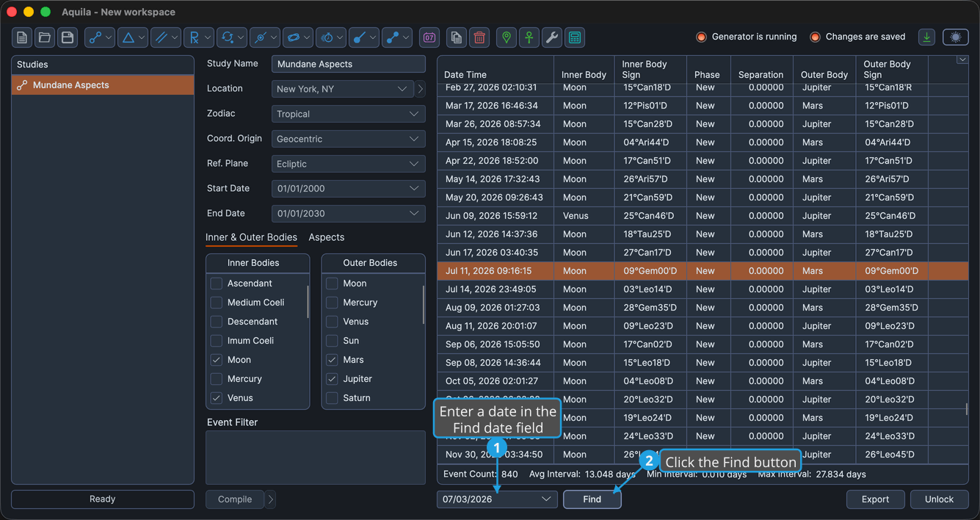The width and height of the screenshot is (980, 520).
Task: Click the Find button
Action: (592, 499)
